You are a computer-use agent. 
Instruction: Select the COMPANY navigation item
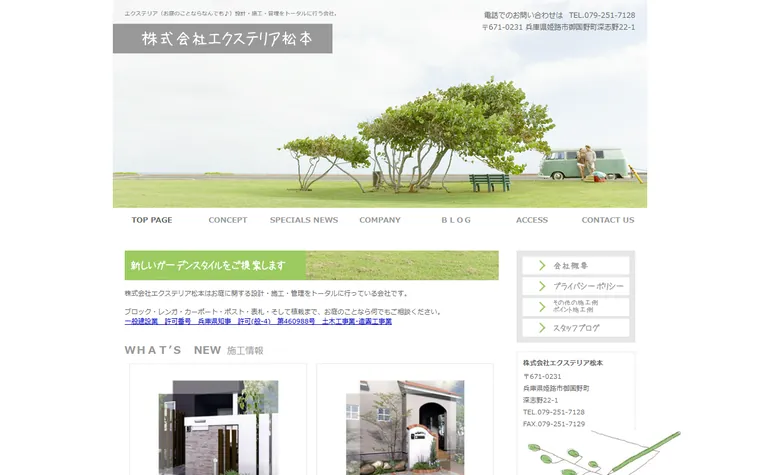click(380, 220)
